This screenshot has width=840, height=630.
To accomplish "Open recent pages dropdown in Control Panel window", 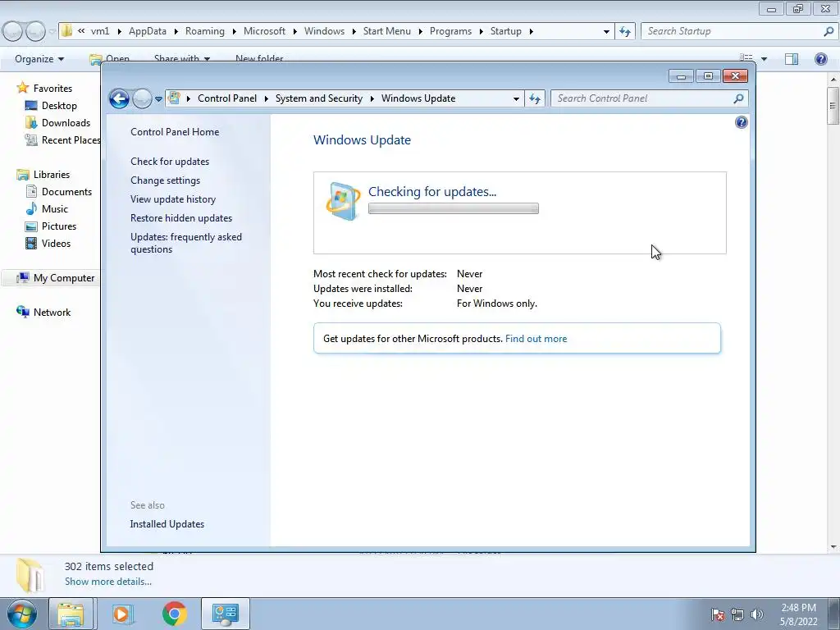I will tap(158, 99).
